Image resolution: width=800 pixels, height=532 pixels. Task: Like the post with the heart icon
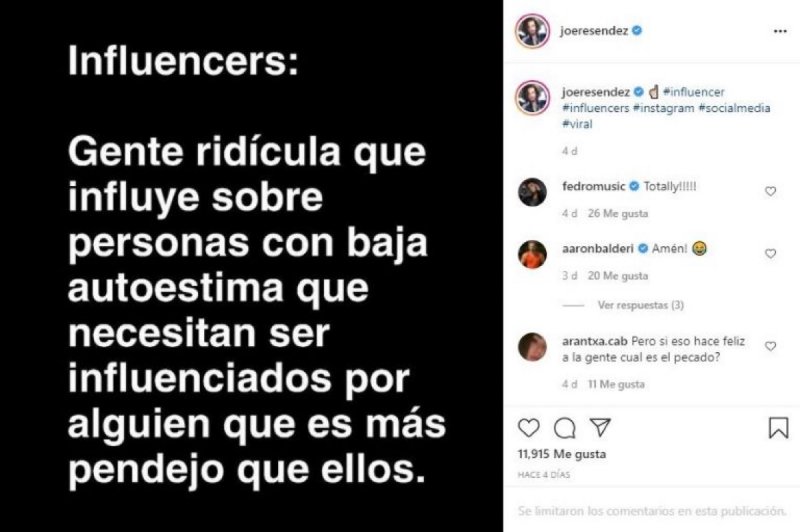click(x=529, y=428)
